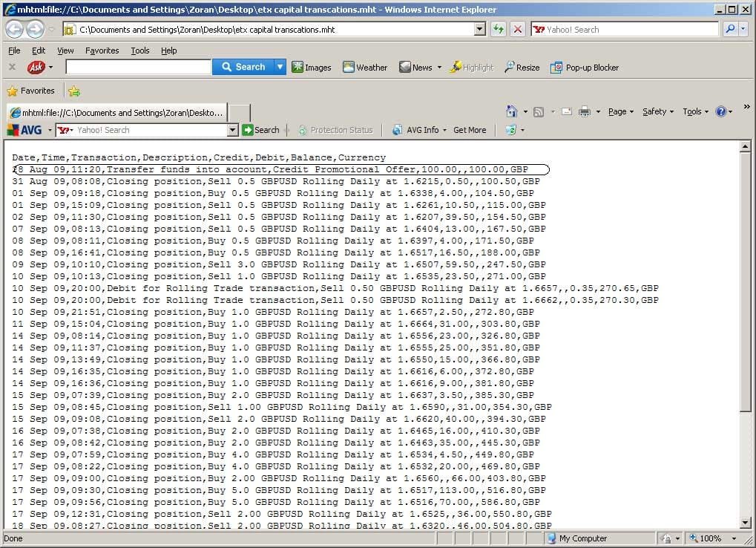Select the mhtml file tab
The image size is (756, 548).
pyautogui.click(x=116, y=112)
